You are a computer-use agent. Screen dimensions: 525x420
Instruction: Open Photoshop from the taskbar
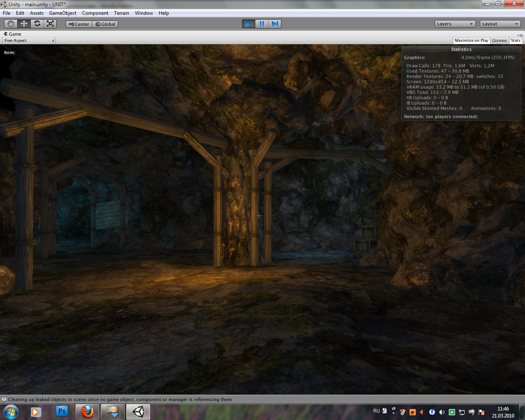pyautogui.click(x=62, y=411)
